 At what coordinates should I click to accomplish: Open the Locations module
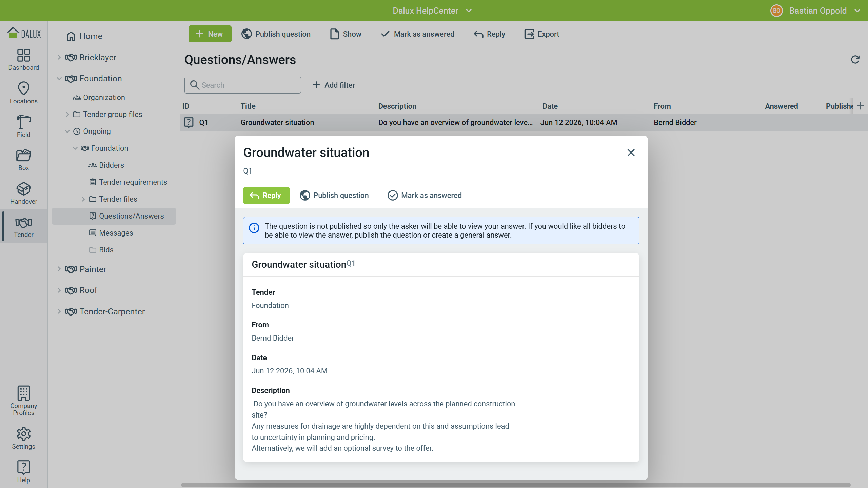[23, 93]
